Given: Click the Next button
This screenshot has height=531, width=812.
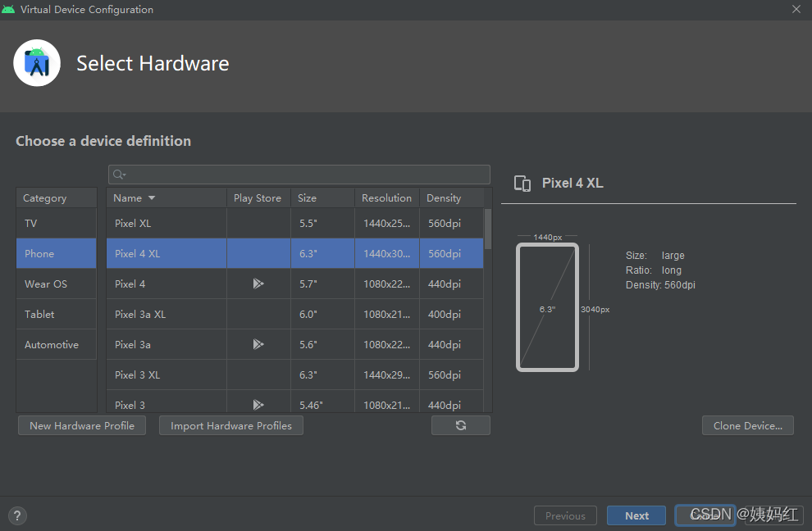Looking at the screenshot, I should 636,515.
